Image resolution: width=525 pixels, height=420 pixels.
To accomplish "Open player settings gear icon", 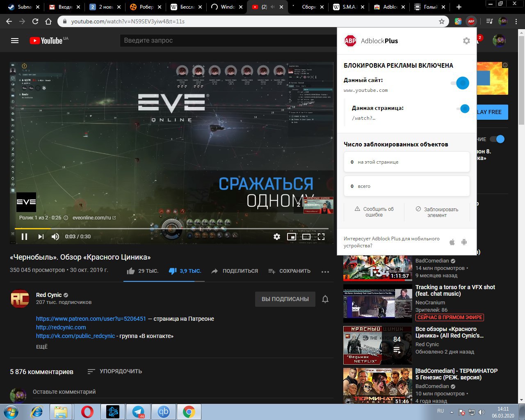I will pos(277,237).
